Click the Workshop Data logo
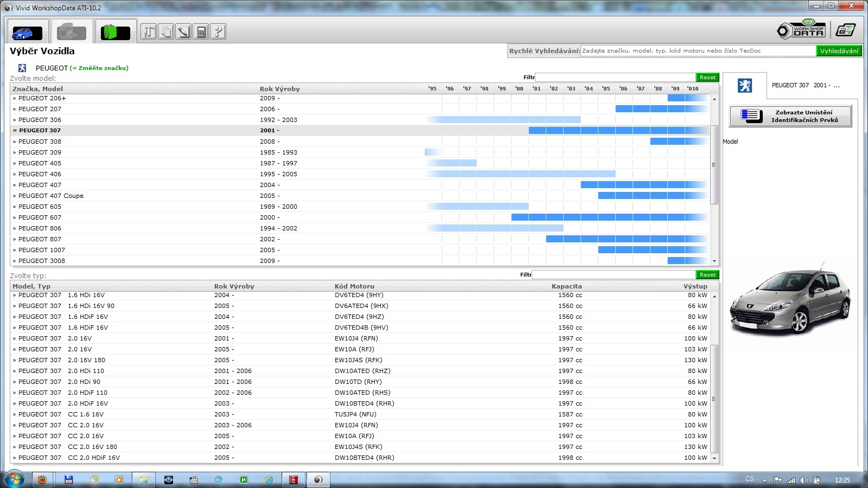The image size is (868, 488). 801,29
